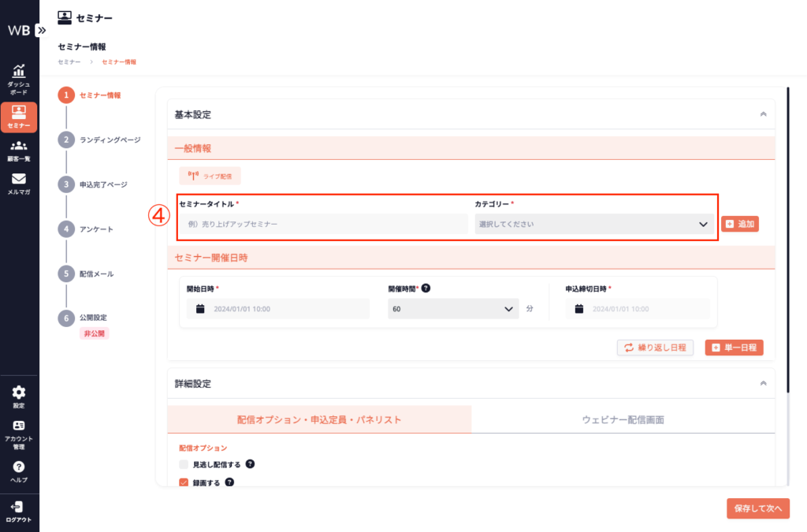
Task: Click help tooltip icon beside 開催時間
Action: click(x=426, y=288)
